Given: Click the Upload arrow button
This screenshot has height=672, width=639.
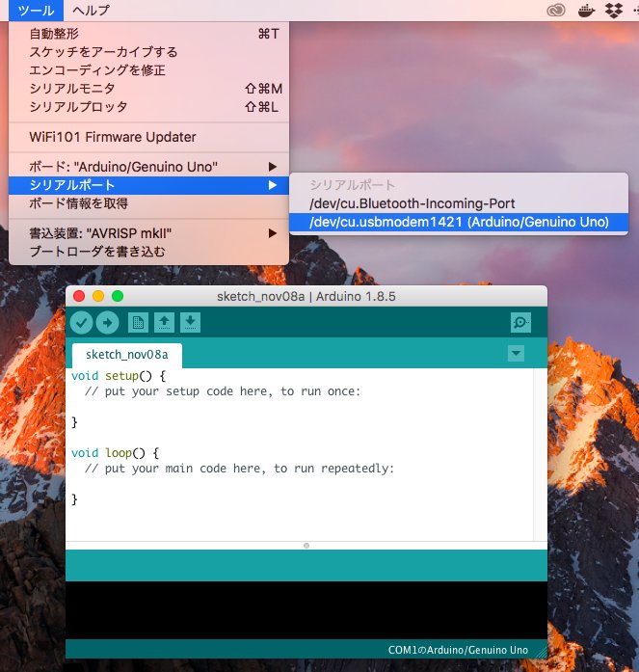Looking at the screenshot, I should click(107, 323).
